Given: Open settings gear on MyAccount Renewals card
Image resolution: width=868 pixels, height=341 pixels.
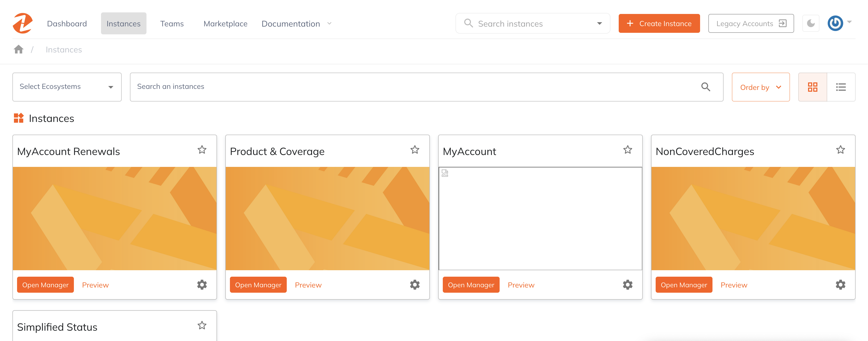Looking at the screenshot, I should tap(202, 284).
